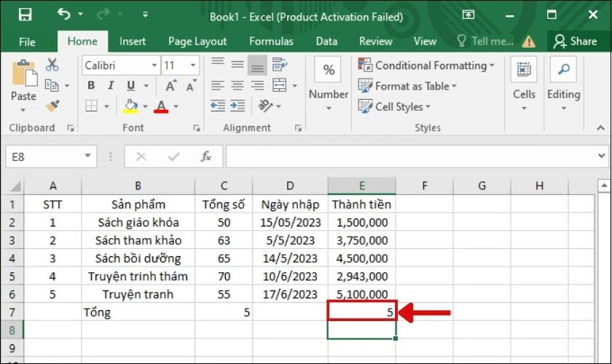Click the Orientation text angle icon
The width and height of the screenshot is (612, 364).
point(265,106)
